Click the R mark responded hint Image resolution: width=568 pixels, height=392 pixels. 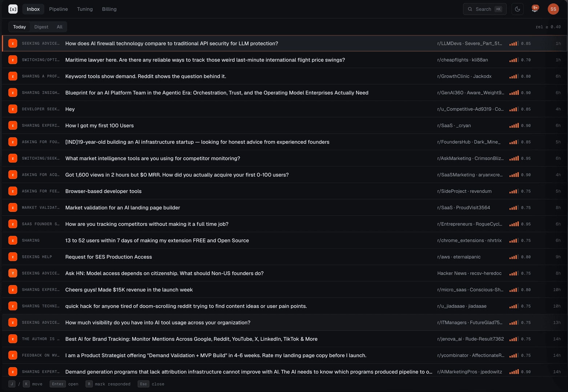pos(108,384)
